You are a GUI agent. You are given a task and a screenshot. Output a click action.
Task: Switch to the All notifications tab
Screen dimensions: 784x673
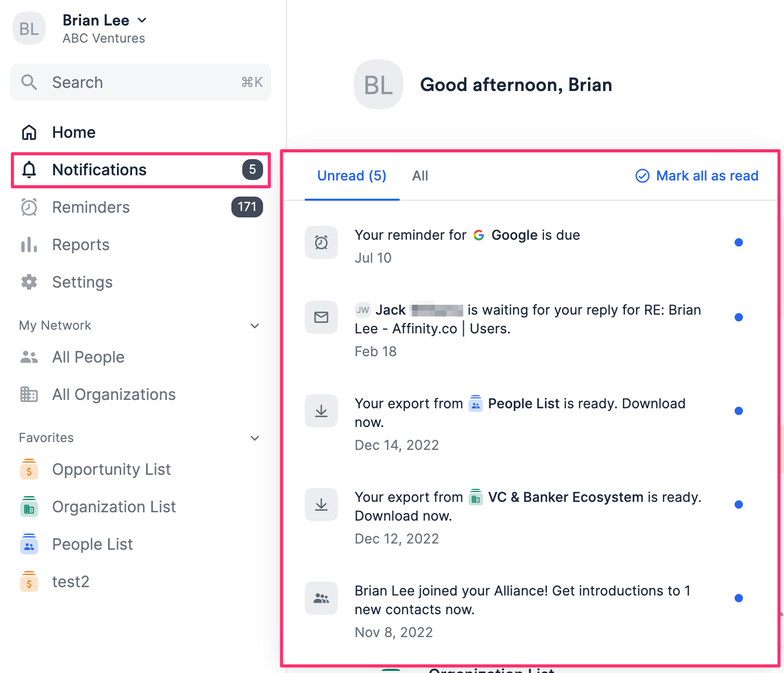click(420, 176)
